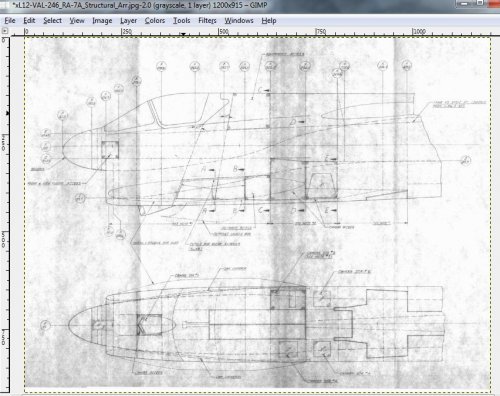Open the image menu triangle button beside the ruler
The width and height of the screenshot is (500, 396).
(5, 31)
